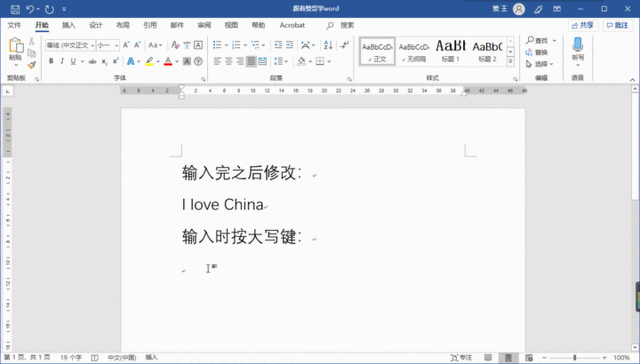Toggle bold formatting
Screen dimensions: 640x364
(x=51, y=61)
